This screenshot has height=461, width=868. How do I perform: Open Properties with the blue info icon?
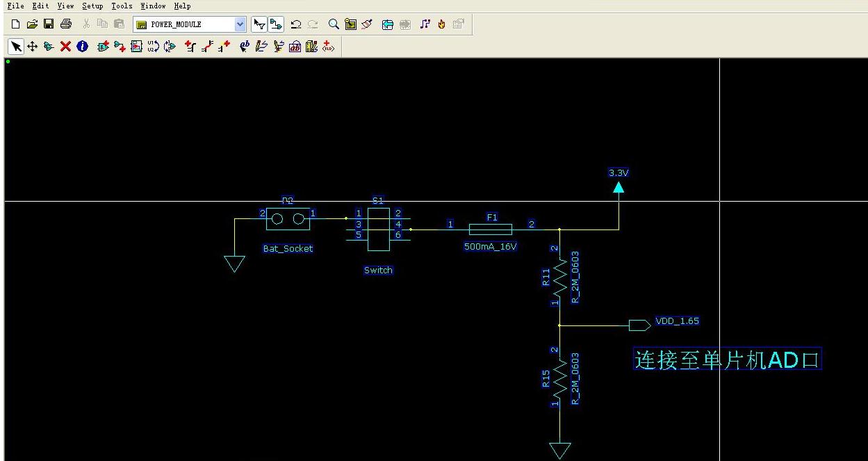pos(82,47)
